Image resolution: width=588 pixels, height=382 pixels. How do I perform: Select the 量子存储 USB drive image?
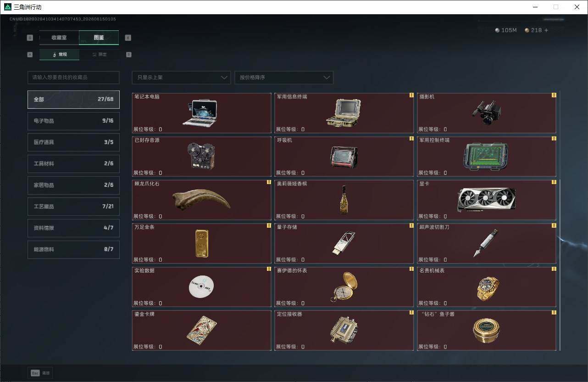point(344,243)
